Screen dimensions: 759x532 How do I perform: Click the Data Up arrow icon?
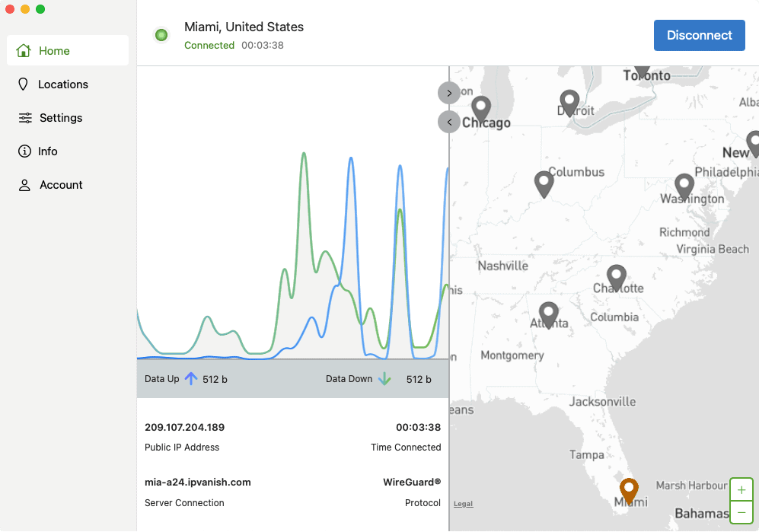tap(190, 378)
